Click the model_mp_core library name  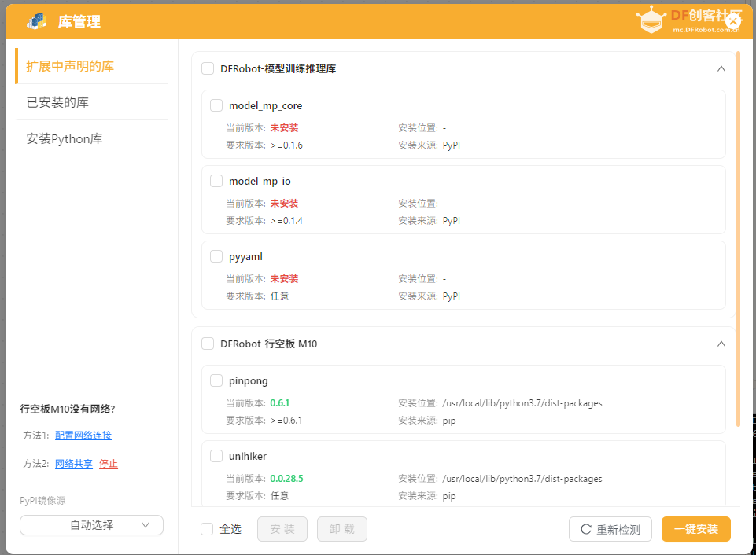point(266,105)
